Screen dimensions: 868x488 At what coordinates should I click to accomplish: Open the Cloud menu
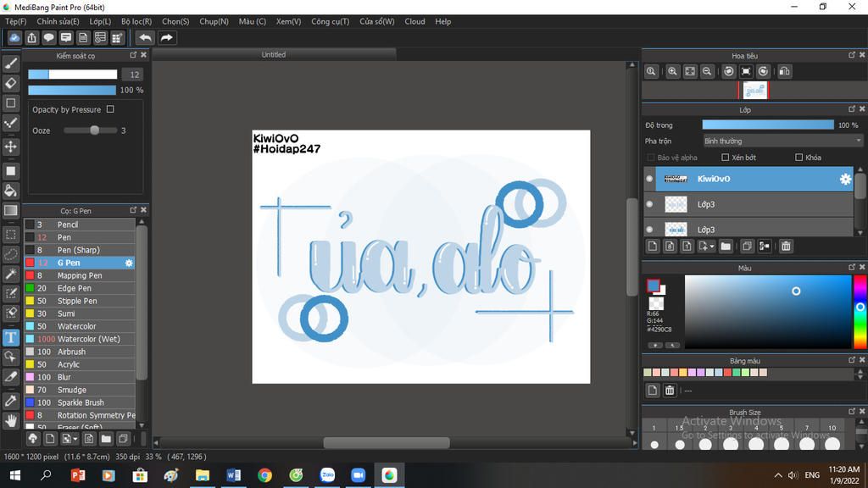pos(415,21)
